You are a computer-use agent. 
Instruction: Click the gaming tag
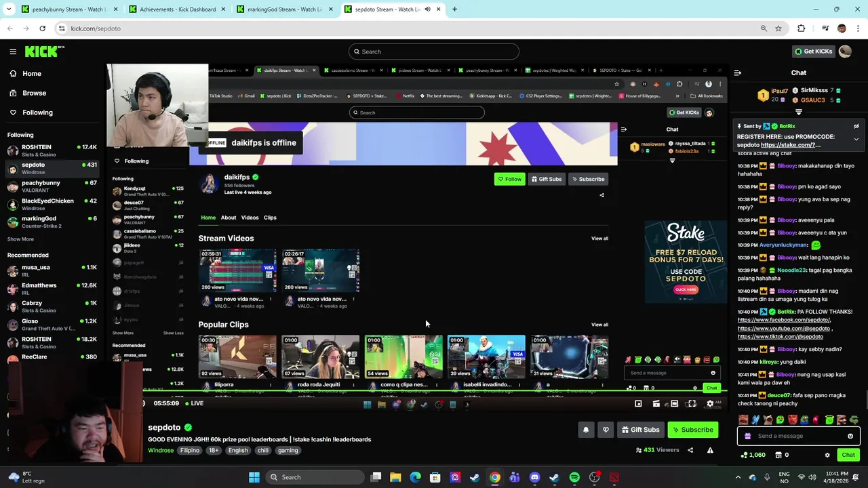[288, 450]
